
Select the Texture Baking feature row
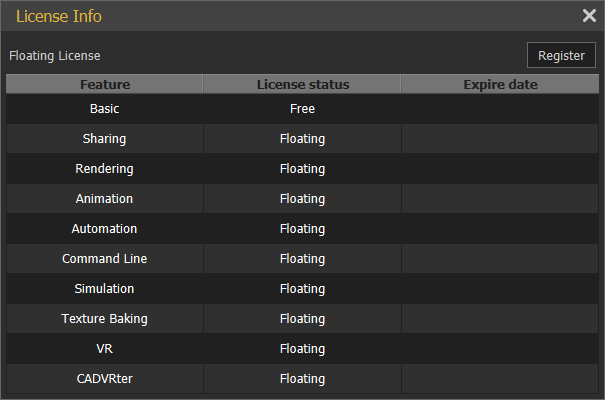[x=105, y=319]
